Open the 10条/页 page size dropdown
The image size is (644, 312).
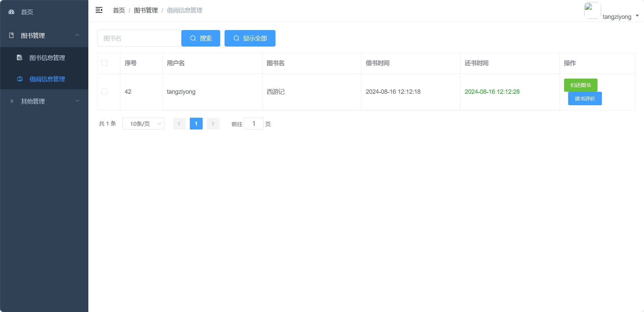point(143,124)
